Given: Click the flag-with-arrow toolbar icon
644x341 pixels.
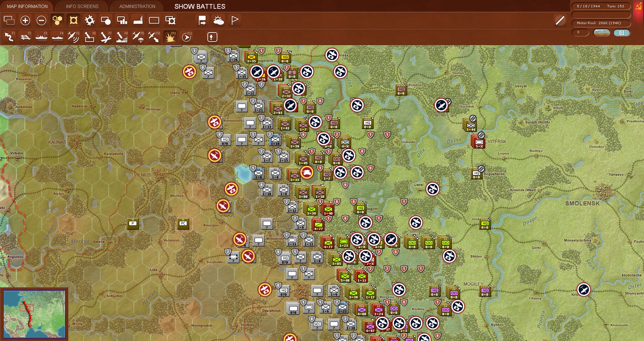Looking at the screenshot, I should coord(202,20).
